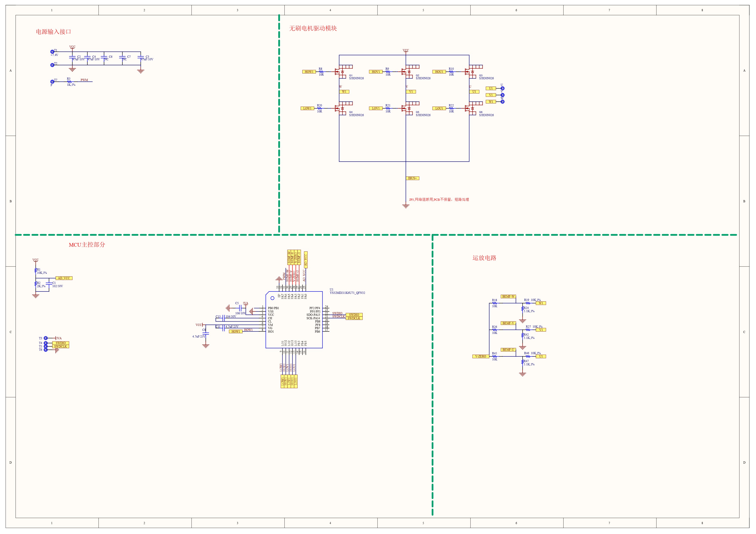756x534 pixels.
Task: Click the LOV1 port feeding resistor R21
Action: pos(376,108)
